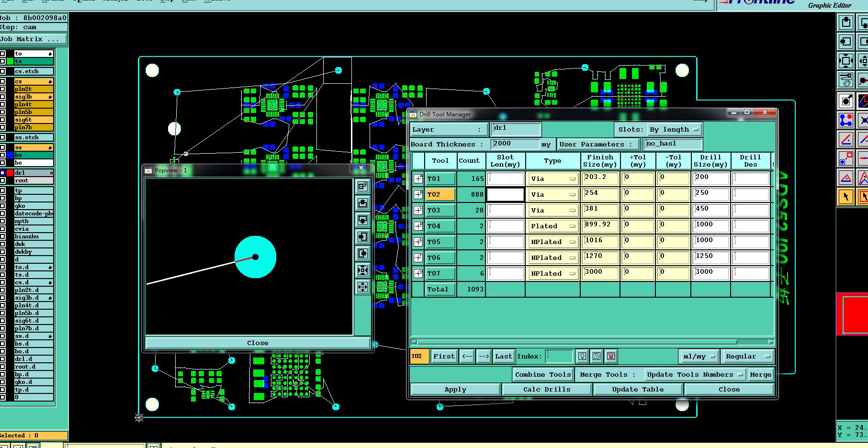Click the red color swatch of layer drl
The height and width of the screenshot is (448, 868).
coord(10,173)
